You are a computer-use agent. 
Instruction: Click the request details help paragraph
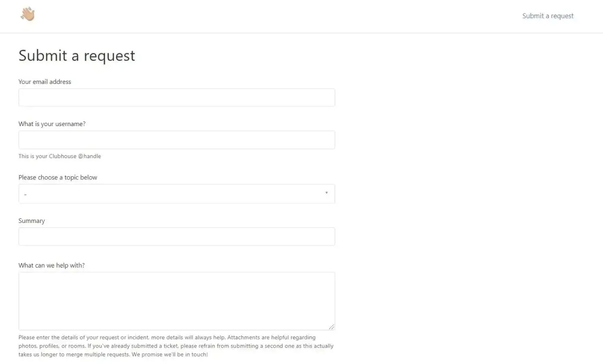176,346
